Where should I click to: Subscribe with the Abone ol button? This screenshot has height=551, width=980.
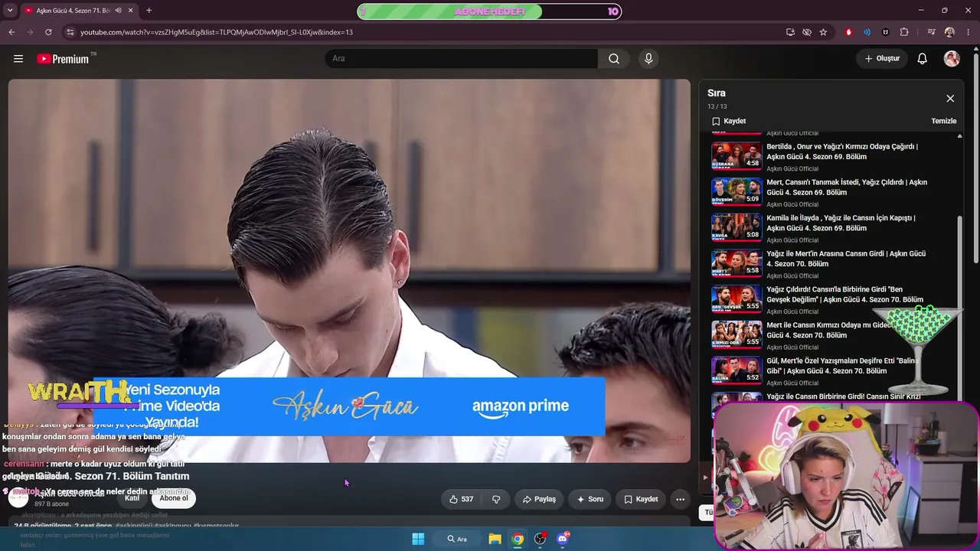[174, 498]
